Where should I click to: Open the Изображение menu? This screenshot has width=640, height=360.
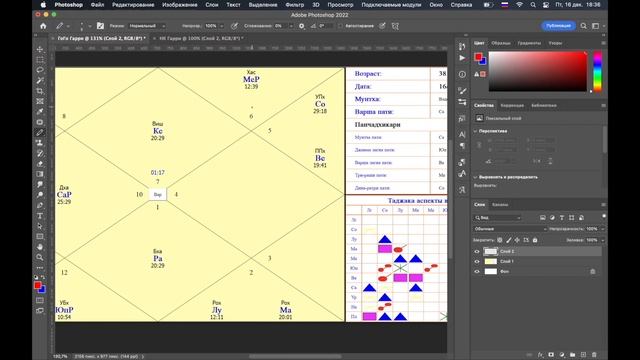(x=180, y=5)
